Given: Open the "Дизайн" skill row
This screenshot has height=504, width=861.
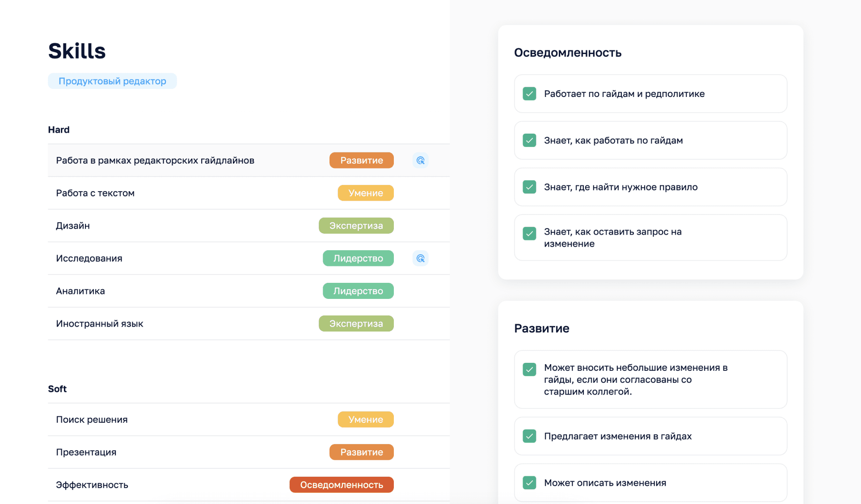Looking at the screenshot, I should coord(179,225).
